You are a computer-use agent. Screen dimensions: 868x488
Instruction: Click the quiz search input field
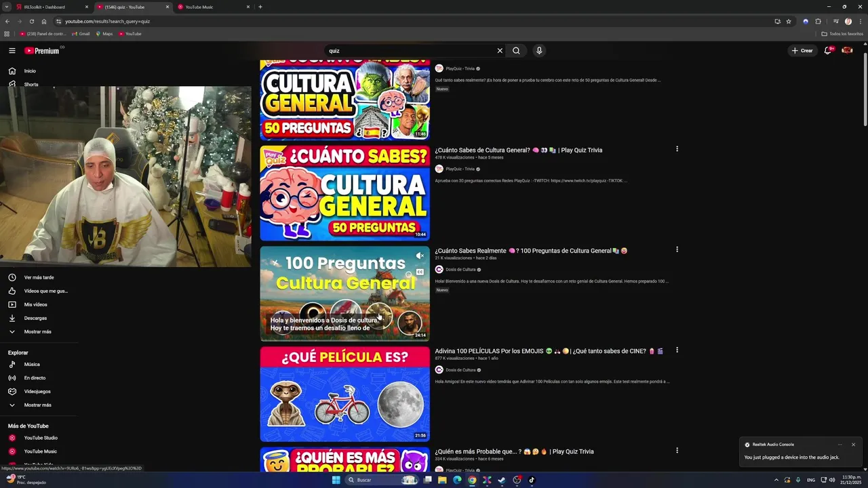tap(410, 51)
